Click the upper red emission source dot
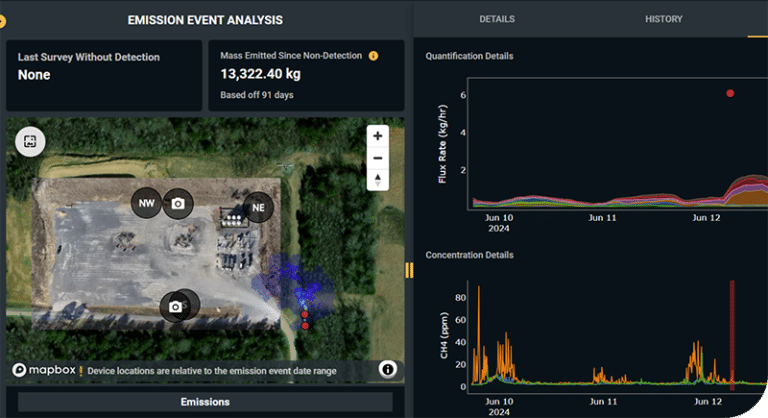The width and height of the screenshot is (768, 418). [x=305, y=315]
